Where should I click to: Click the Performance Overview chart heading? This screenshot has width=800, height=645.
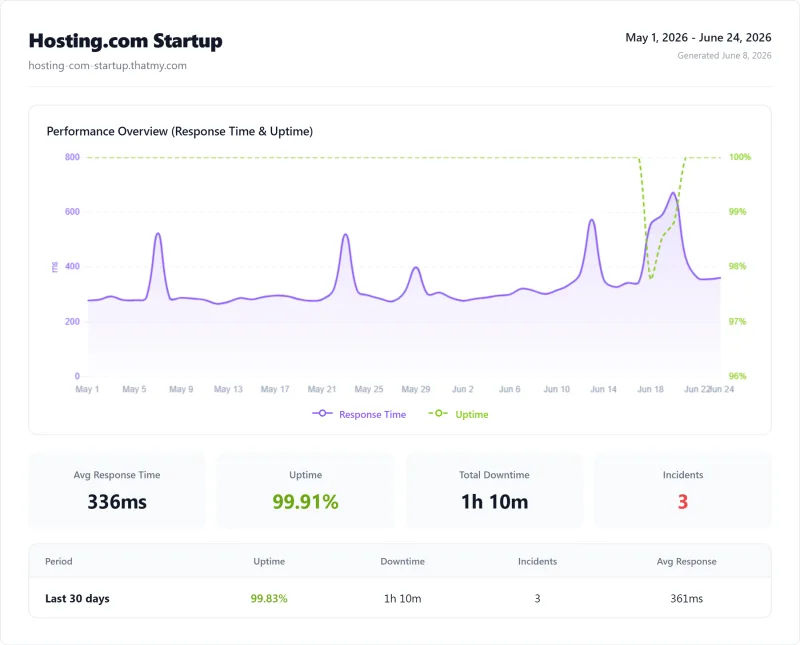coord(180,131)
